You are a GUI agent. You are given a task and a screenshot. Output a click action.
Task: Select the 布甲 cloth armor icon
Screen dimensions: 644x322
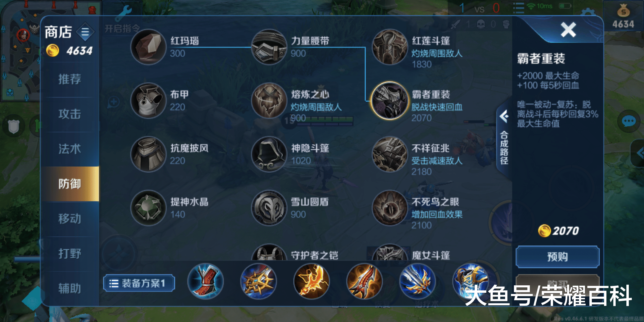(x=148, y=100)
